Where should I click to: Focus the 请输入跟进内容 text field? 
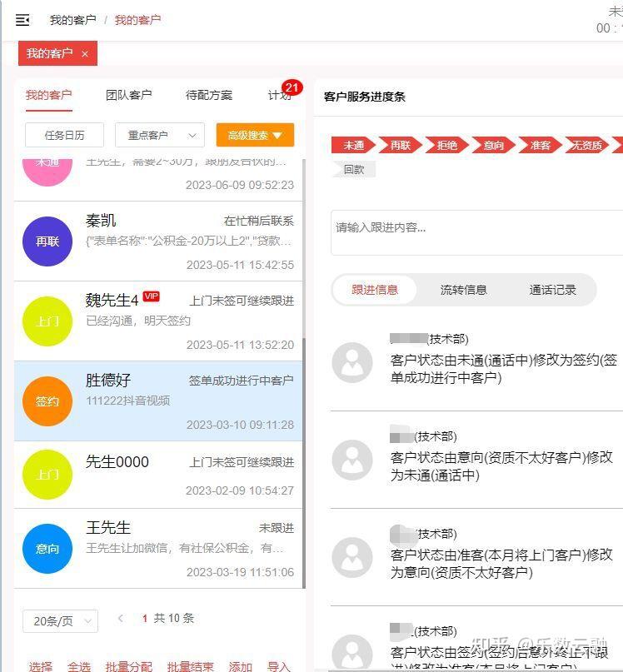tap(476, 232)
